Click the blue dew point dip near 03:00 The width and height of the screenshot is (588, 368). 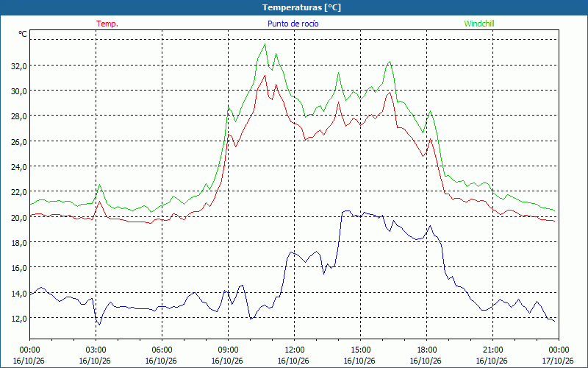click(x=99, y=325)
